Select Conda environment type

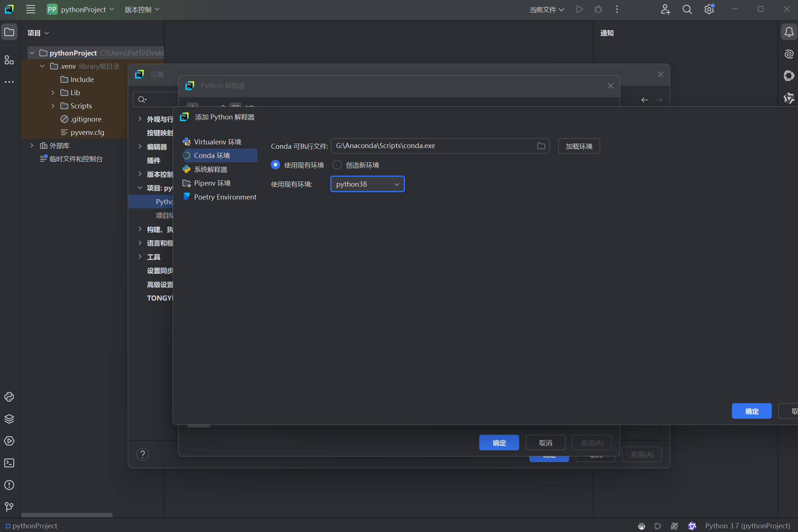[x=220, y=155]
